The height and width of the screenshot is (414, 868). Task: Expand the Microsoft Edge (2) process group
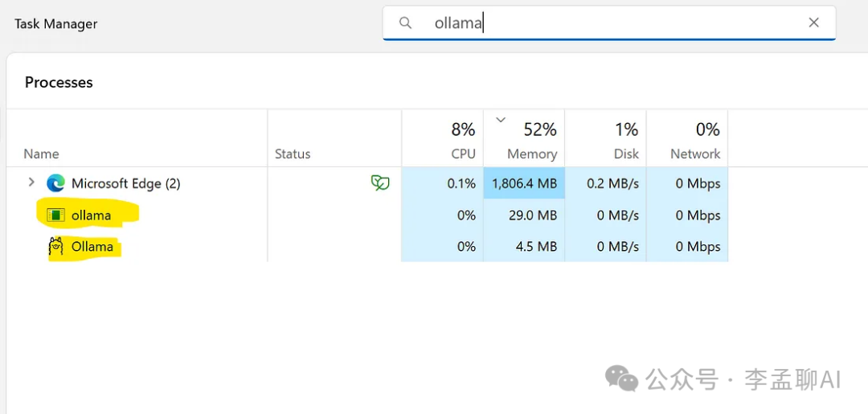pyautogui.click(x=31, y=182)
